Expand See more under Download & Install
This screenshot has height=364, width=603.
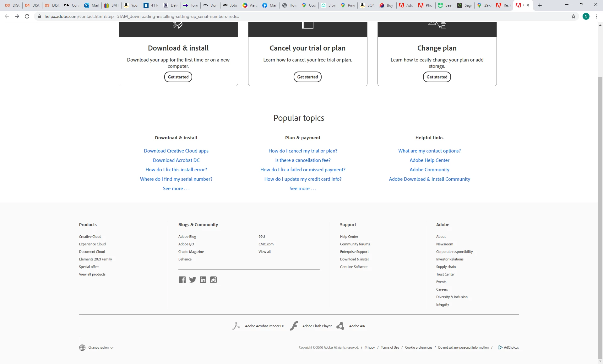[x=176, y=188]
